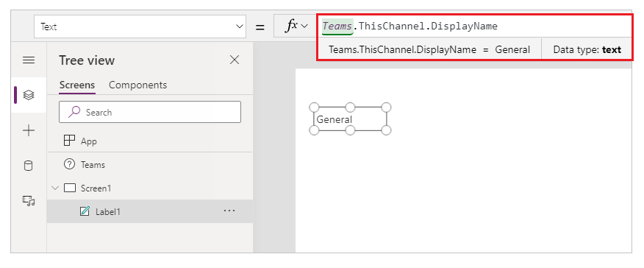Click the Search input field
This screenshot has width=644, height=268.
[x=150, y=112]
